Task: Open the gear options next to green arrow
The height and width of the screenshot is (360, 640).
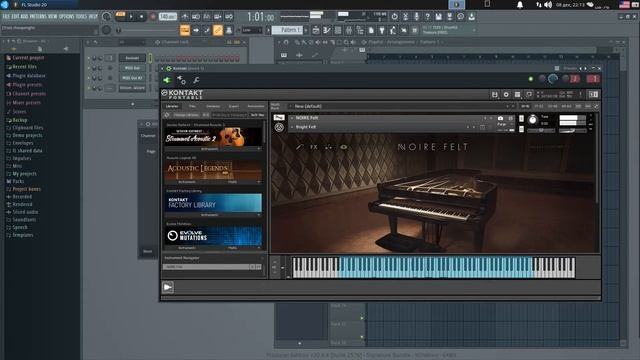Action: (x=182, y=80)
